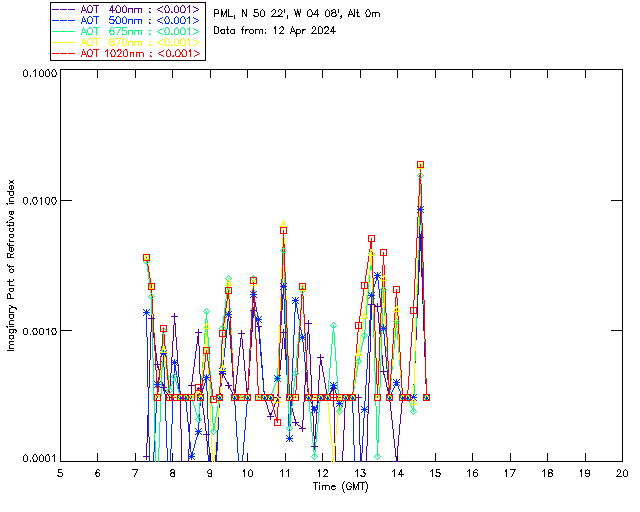Click the x-axis tick label 10
640x512 pixels.
click(x=247, y=473)
